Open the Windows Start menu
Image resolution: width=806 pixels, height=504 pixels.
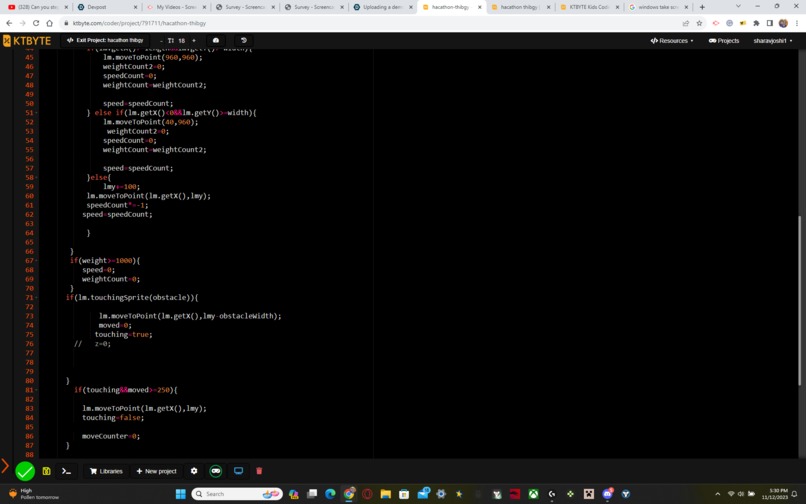pos(180,494)
